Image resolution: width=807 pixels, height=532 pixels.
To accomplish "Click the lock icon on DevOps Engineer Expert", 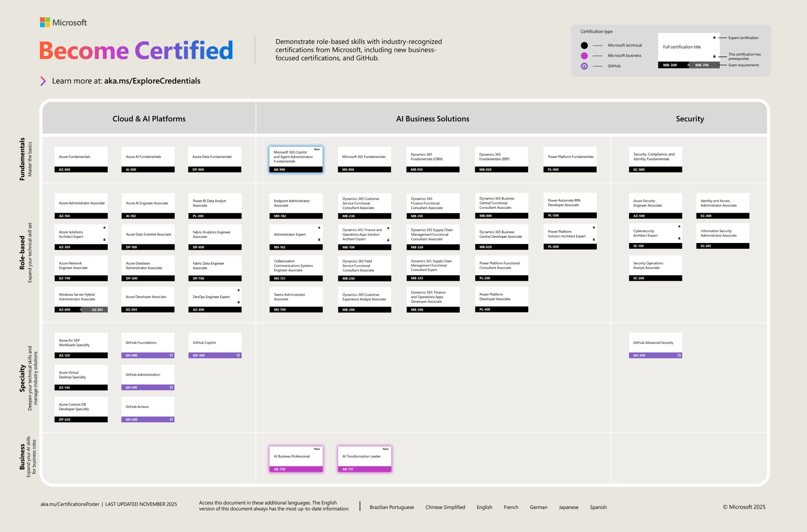I will (x=238, y=302).
